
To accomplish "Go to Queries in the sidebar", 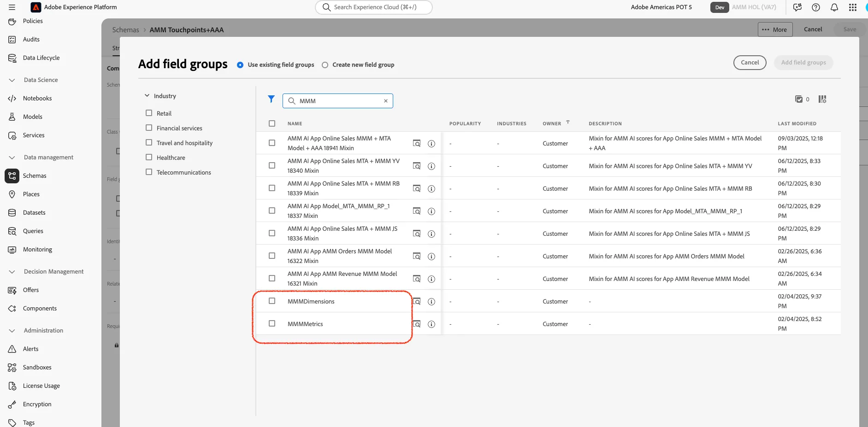I will click(x=33, y=231).
